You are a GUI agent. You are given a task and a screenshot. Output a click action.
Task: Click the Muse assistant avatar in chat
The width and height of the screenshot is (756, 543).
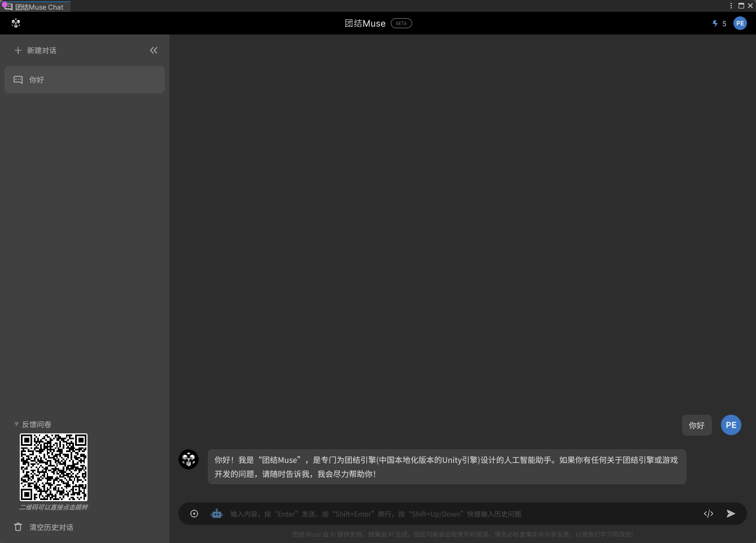point(189,459)
